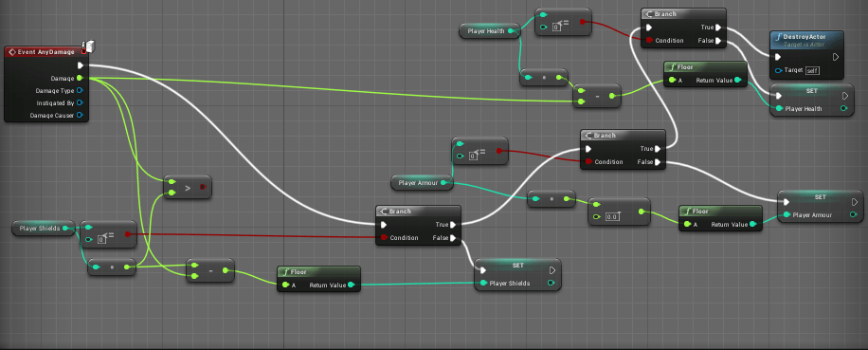Click the Damage Type pin on Event AnyDamage
This screenshot has height=350, width=868.
point(80,90)
